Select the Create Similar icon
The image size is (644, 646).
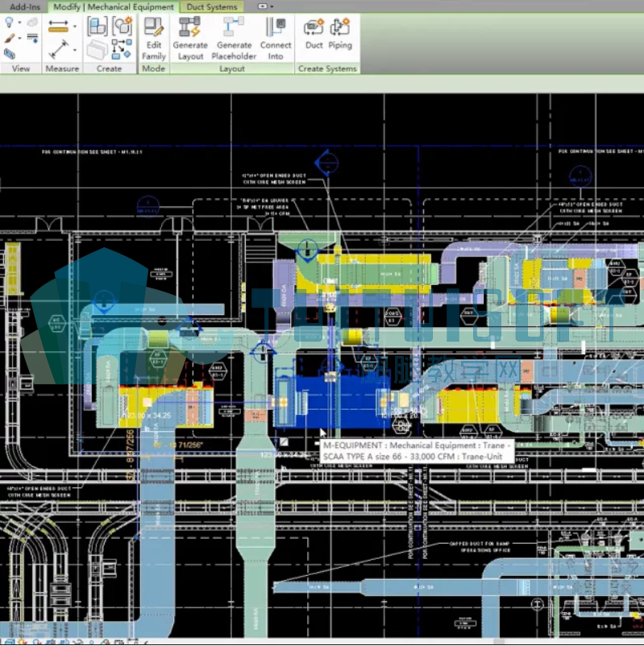[123, 49]
